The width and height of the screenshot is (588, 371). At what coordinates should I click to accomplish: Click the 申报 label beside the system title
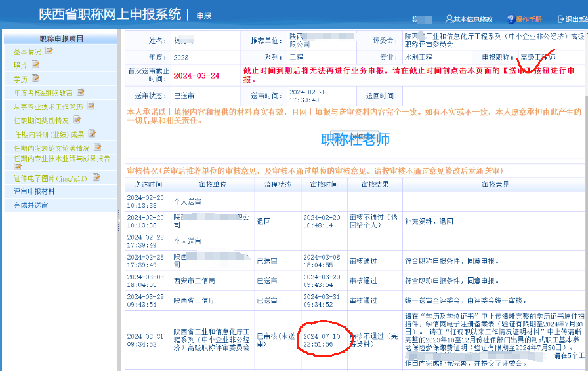coord(204,15)
